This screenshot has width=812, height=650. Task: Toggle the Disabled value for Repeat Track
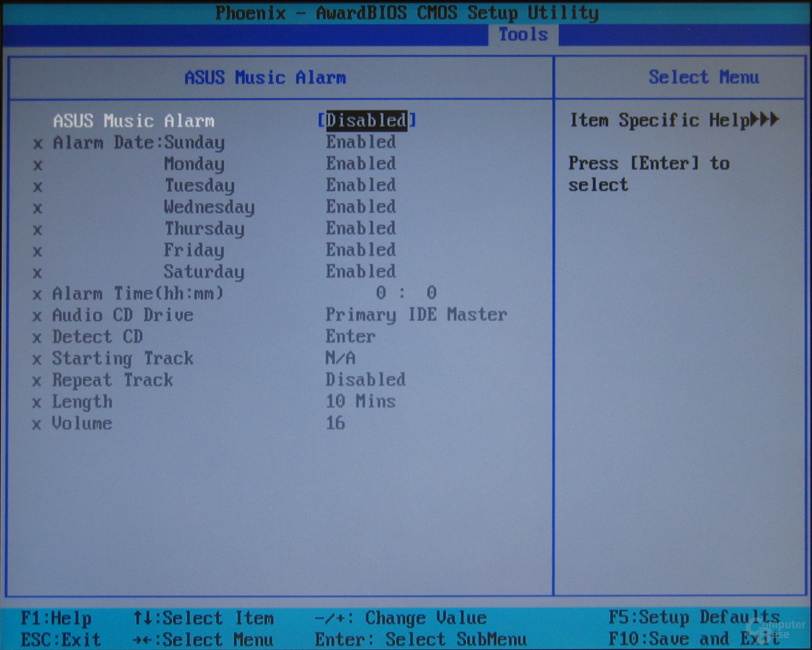point(366,380)
